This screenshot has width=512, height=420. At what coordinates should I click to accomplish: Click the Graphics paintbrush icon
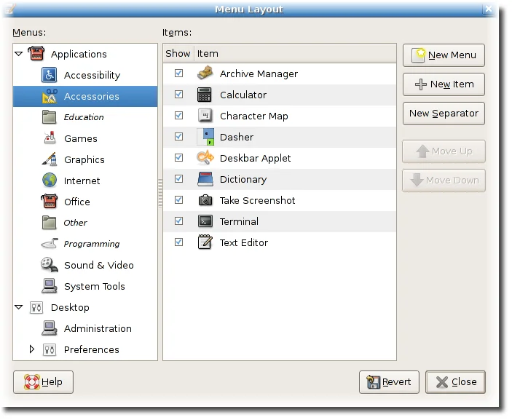[x=50, y=159]
